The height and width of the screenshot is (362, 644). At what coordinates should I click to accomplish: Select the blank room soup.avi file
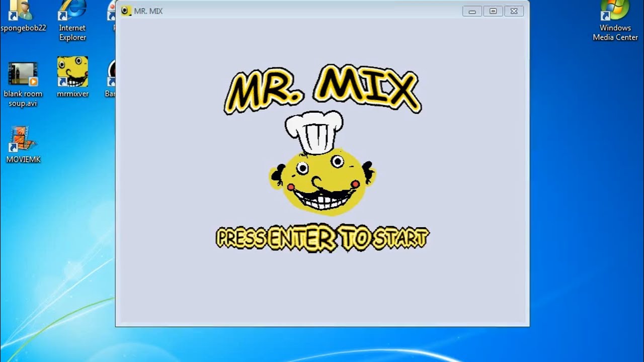click(23, 84)
